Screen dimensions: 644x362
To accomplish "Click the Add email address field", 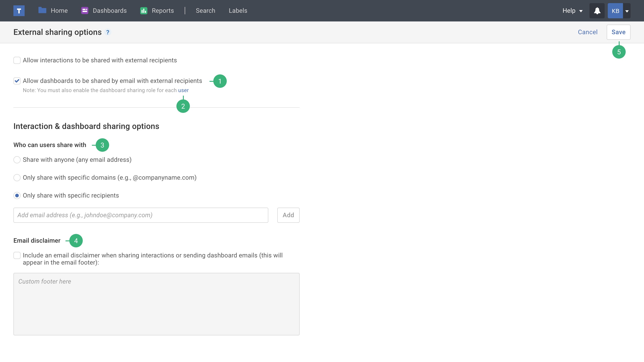I will pos(141,215).
